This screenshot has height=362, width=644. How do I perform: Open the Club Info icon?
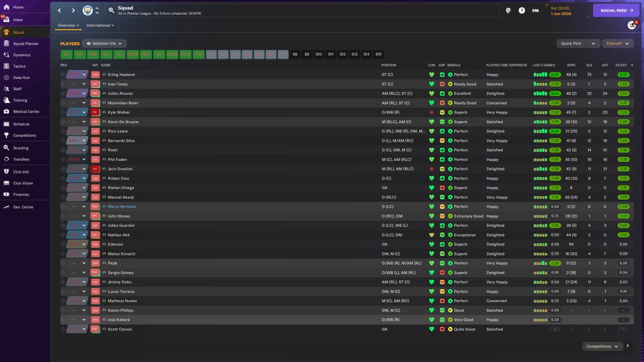(x=6, y=171)
